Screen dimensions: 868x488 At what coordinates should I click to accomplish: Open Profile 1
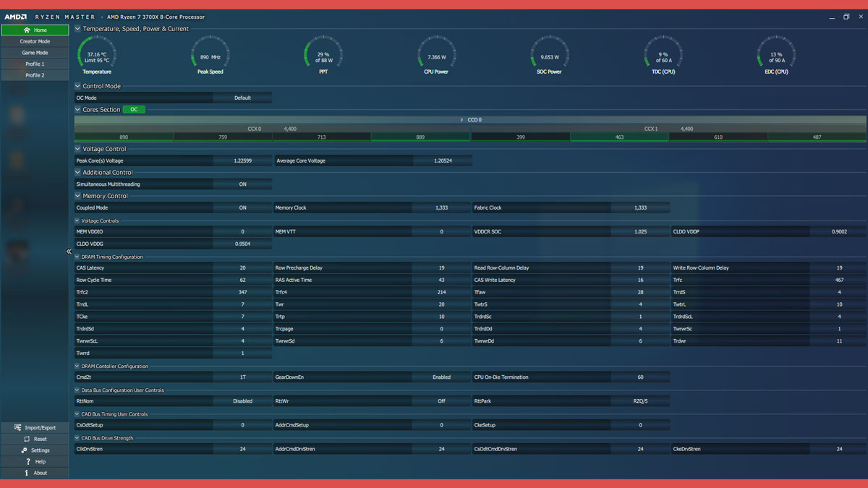[35, 64]
